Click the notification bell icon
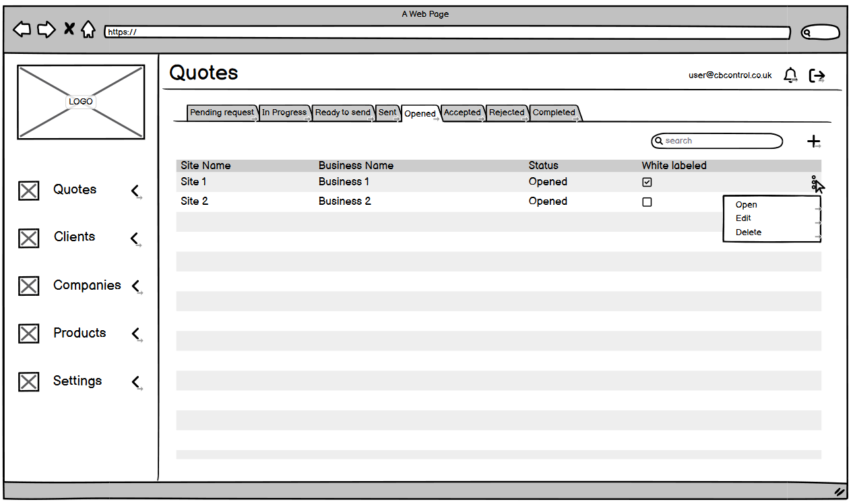 (790, 75)
